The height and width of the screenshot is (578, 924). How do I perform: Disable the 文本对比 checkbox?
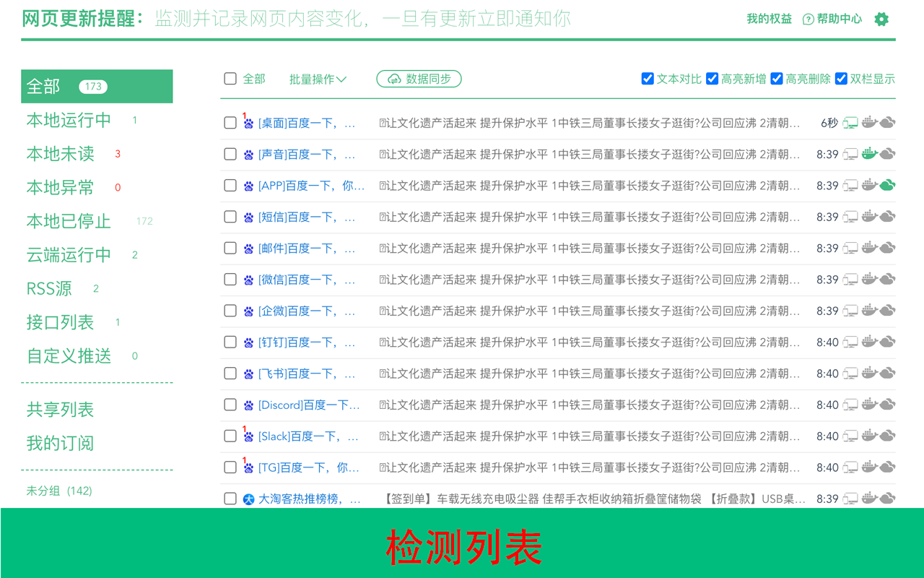pos(648,79)
